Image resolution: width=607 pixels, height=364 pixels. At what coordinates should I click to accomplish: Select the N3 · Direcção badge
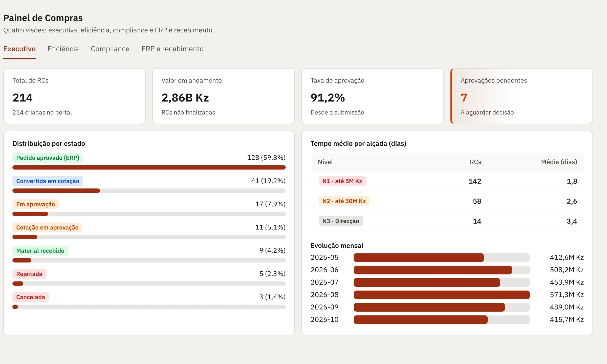(341, 221)
